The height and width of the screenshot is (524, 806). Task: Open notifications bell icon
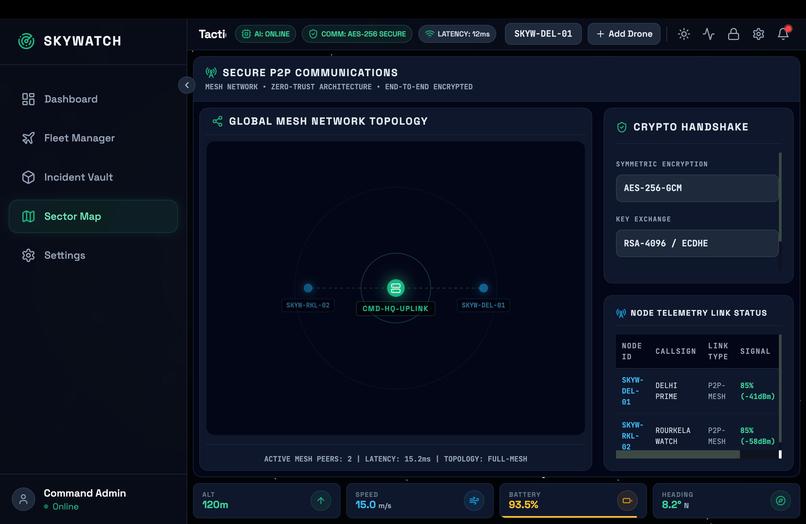(783, 34)
